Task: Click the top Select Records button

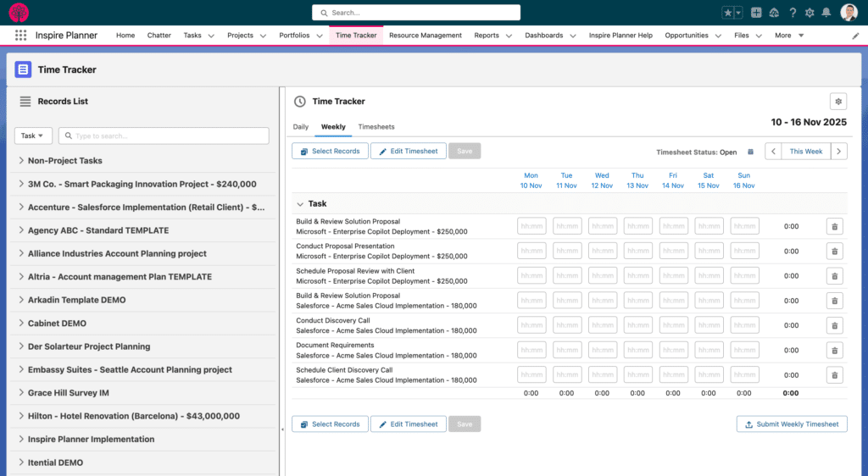Action: point(330,151)
